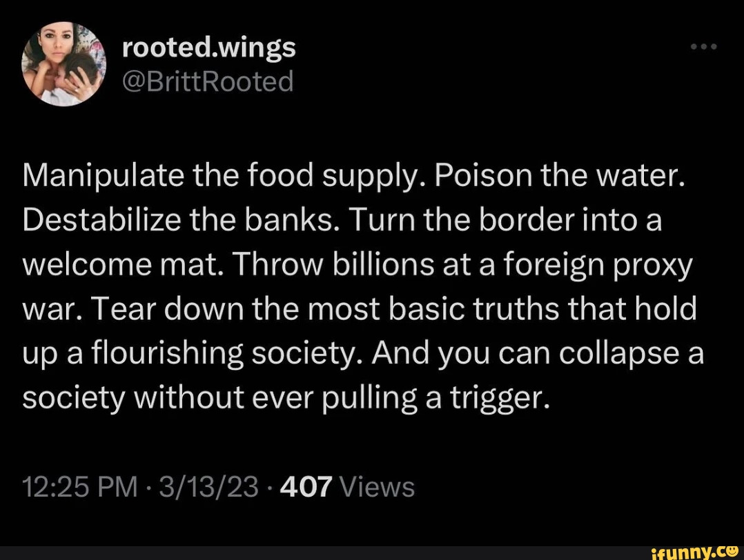Click the words 'foreign proxy' in the tweet
Image resolution: width=744 pixels, height=560 pixels.
(x=598, y=266)
